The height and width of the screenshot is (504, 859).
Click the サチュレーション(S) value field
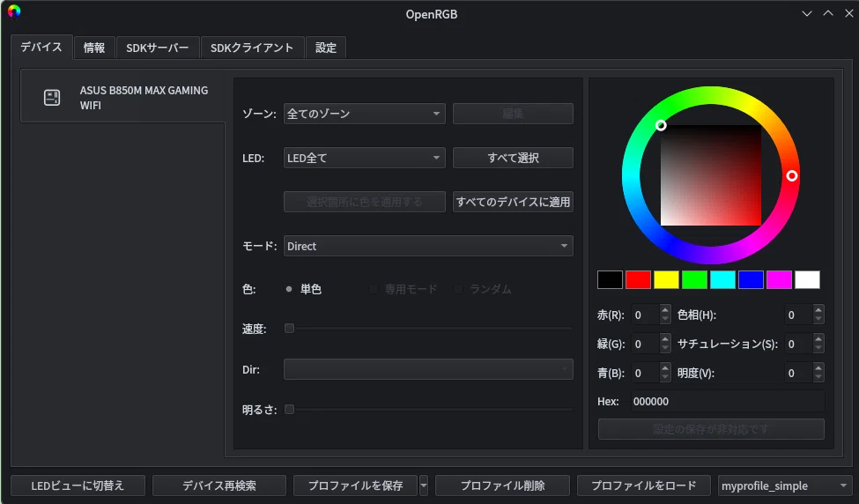click(x=799, y=344)
